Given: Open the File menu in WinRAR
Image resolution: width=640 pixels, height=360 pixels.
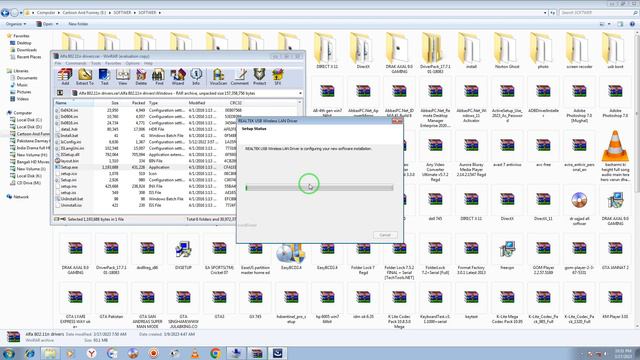Looking at the screenshot, I should pos(58,63).
